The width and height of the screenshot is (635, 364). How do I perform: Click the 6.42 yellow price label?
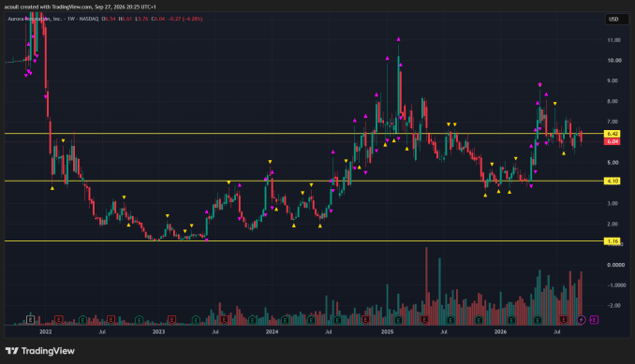pos(612,134)
